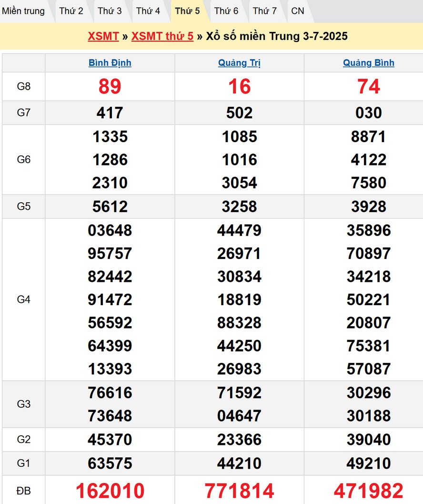
Task: Click the G8 result 89 for Bình Định
Action: (x=110, y=86)
